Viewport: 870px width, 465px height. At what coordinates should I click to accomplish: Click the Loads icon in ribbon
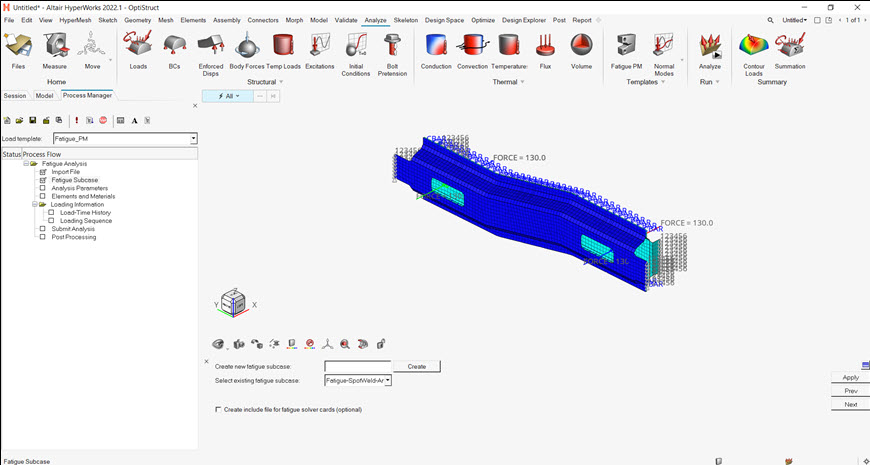coord(138,48)
